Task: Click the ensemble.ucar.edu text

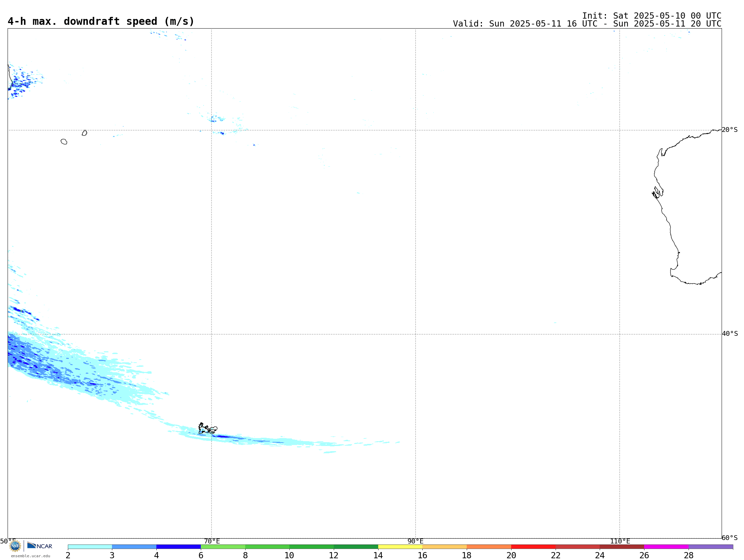Action: pyautogui.click(x=31, y=556)
